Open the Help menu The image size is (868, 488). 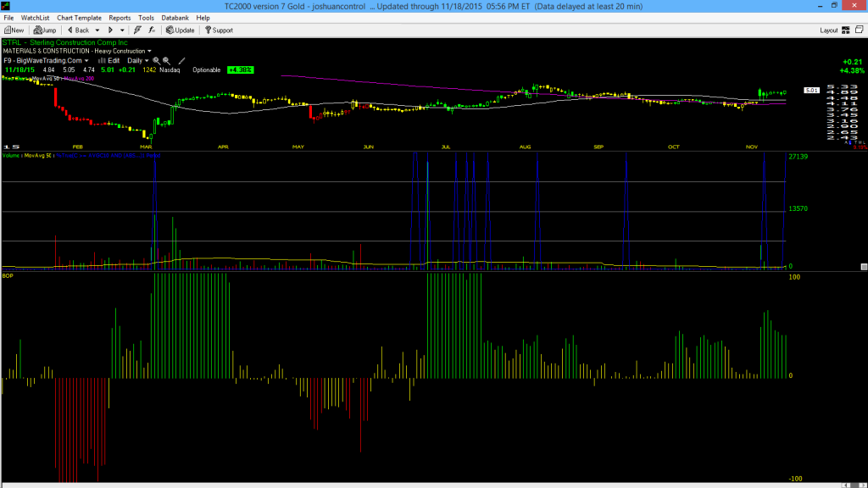pyautogui.click(x=203, y=18)
